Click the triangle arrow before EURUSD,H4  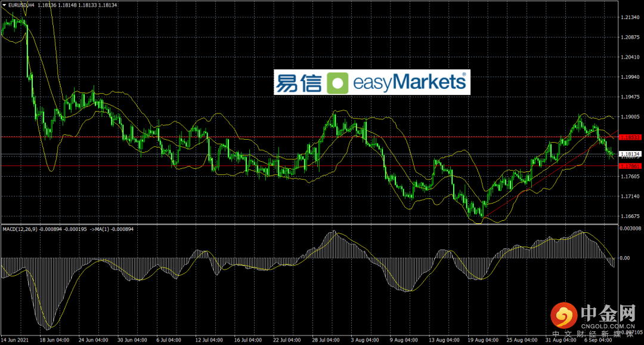tap(4, 4)
